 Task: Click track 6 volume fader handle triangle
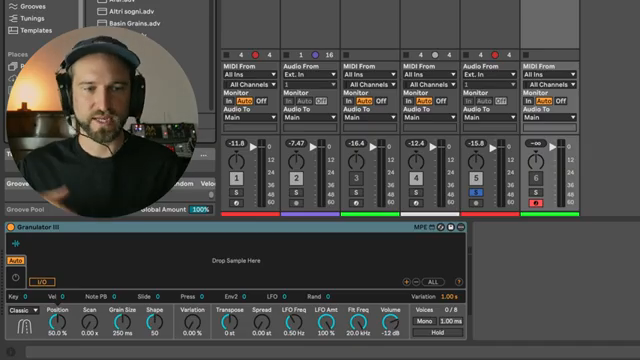coord(553,147)
